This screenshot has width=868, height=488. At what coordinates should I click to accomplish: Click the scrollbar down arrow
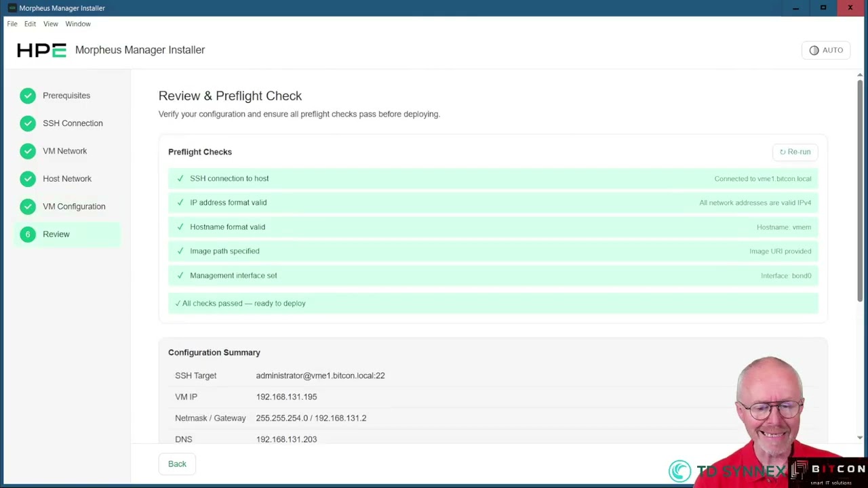coord(860,438)
